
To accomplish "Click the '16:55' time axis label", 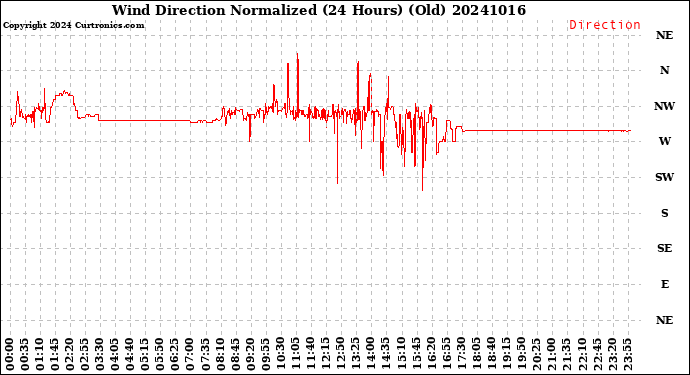I will click(x=446, y=354).
